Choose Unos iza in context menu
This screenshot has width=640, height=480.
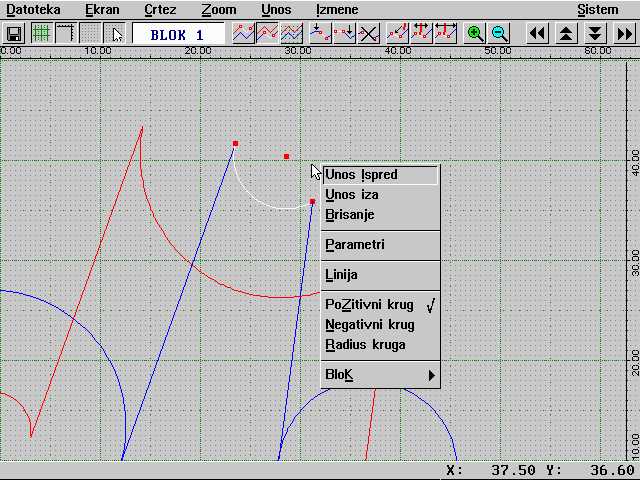(x=380, y=195)
